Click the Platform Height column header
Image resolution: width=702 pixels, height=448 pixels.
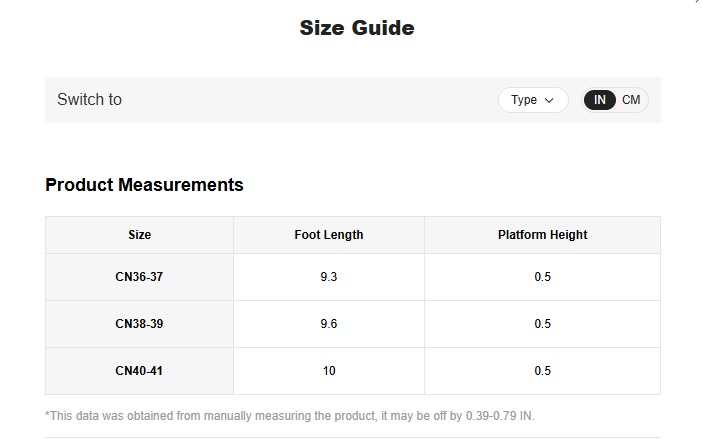[x=542, y=235]
